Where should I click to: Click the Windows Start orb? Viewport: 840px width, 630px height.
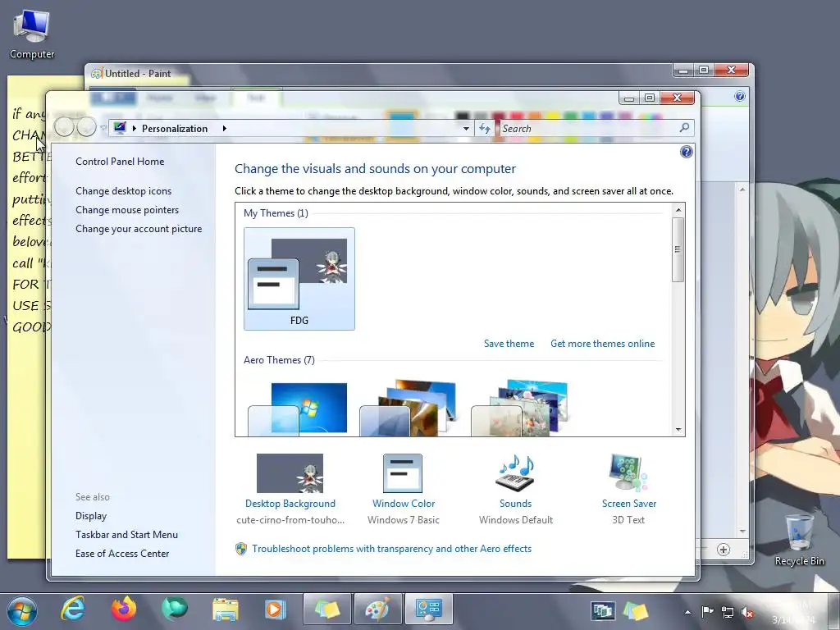(22, 610)
